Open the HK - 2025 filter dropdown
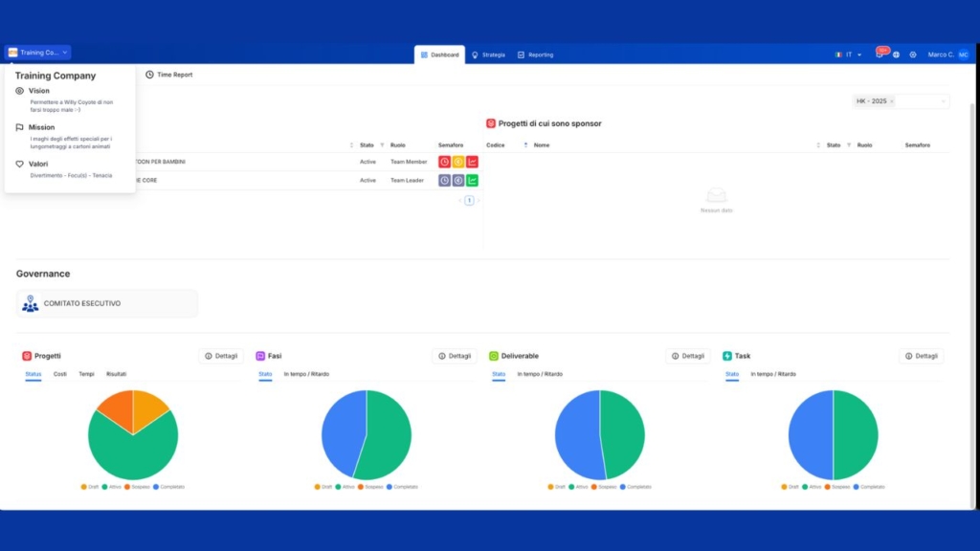This screenshot has width=980, height=551. click(x=943, y=100)
